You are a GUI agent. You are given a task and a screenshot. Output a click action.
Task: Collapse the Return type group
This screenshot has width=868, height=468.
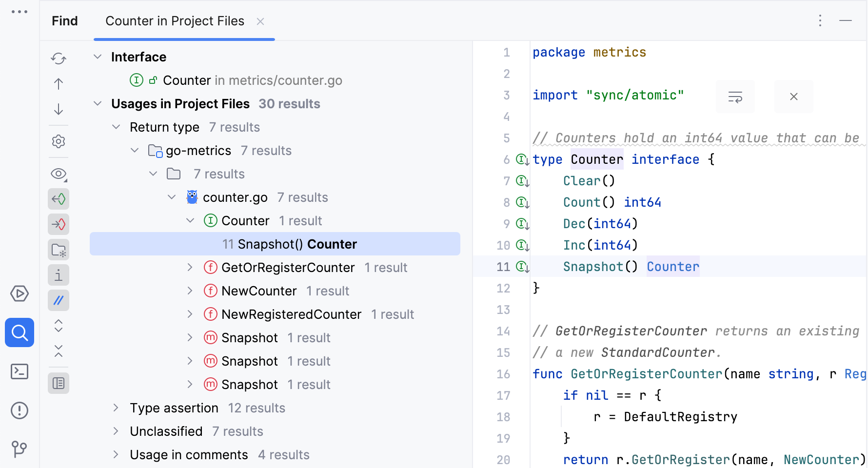[x=116, y=127]
